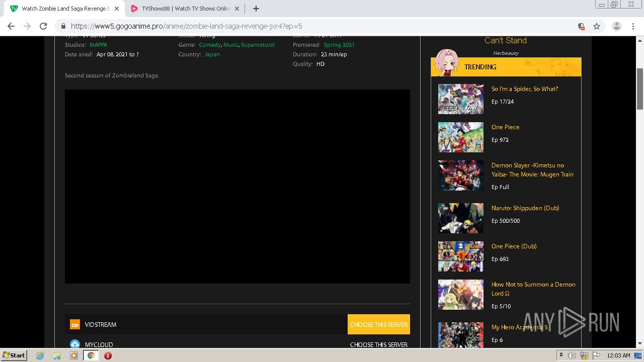Open the media player taskbar icon
This screenshot has height=362, width=644.
point(74,355)
